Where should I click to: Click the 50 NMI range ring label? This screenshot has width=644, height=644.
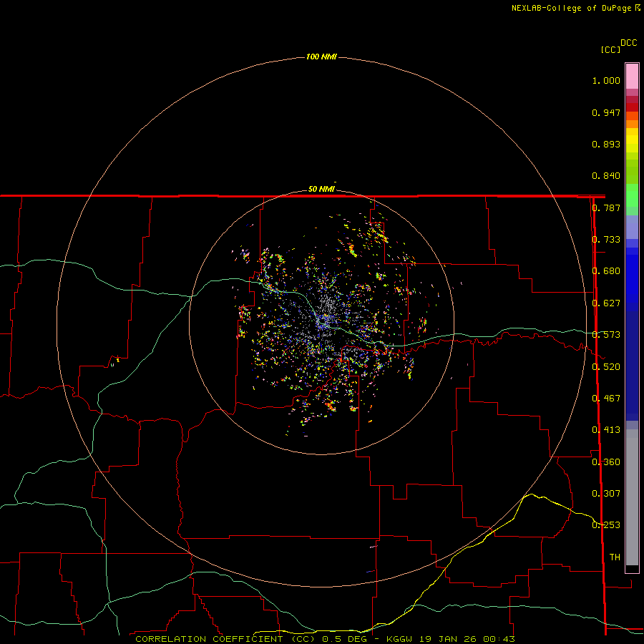pyautogui.click(x=321, y=189)
